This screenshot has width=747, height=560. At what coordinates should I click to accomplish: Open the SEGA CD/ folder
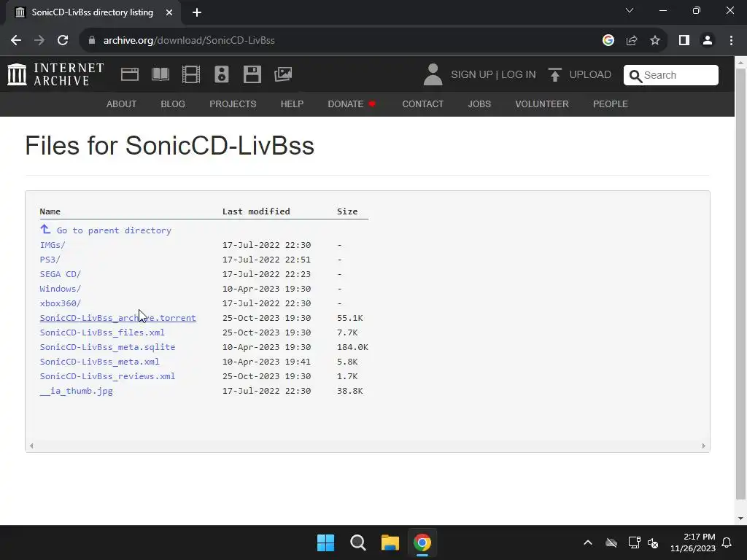pos(61,274)
